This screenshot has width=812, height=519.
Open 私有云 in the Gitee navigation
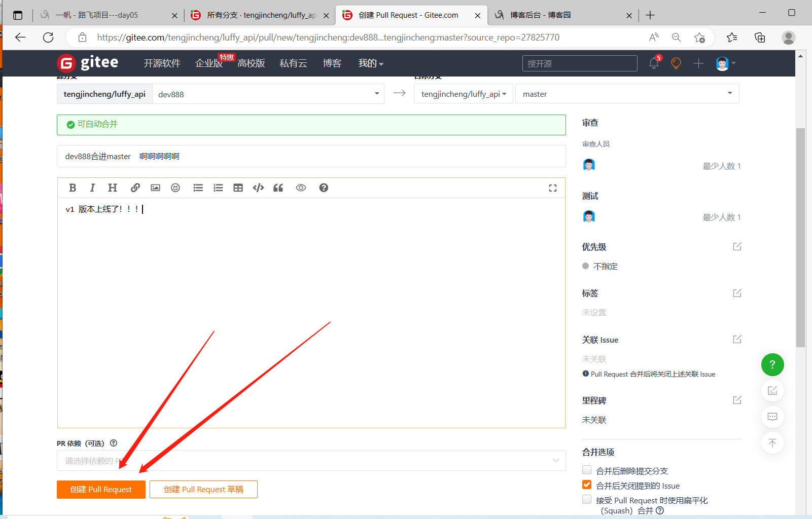(x=293, y=63)
